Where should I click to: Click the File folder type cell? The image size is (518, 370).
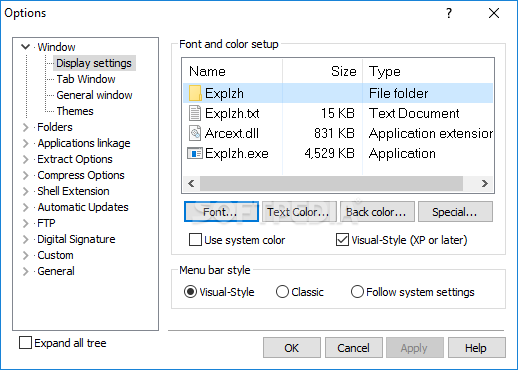pos(398,93)
